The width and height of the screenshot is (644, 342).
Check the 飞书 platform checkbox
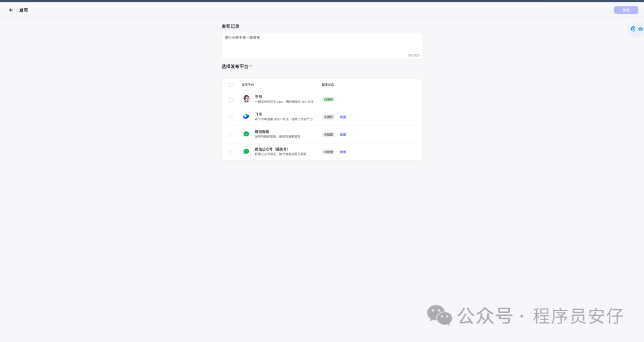coord(231,117)
